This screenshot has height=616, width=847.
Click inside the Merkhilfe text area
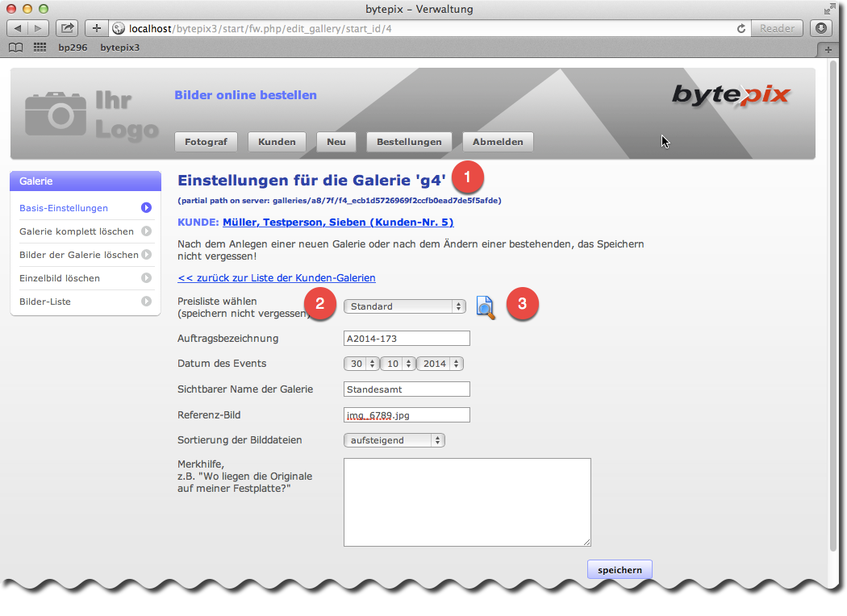click(467, 502)
